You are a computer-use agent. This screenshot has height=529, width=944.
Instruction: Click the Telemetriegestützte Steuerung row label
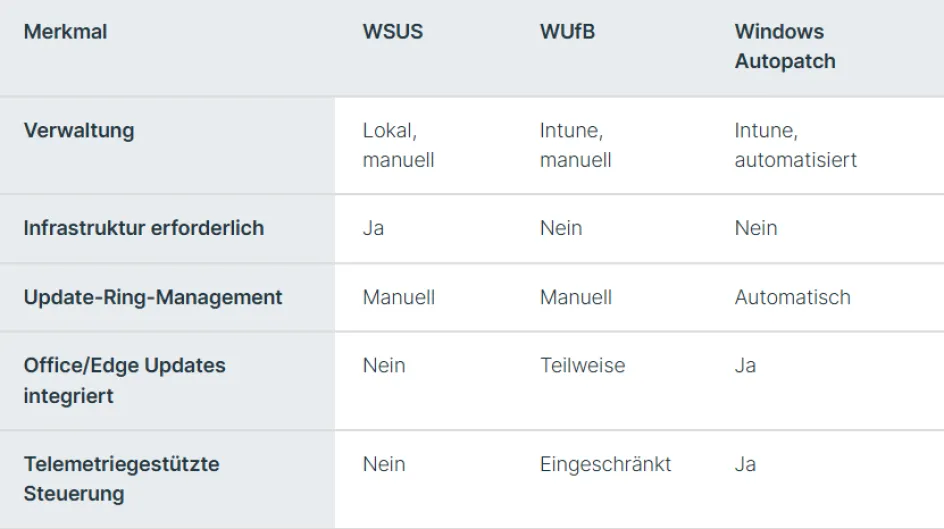121,479
